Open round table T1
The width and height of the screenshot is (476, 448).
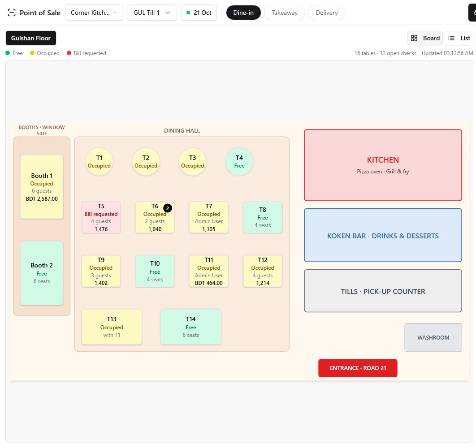click(99, 162)
